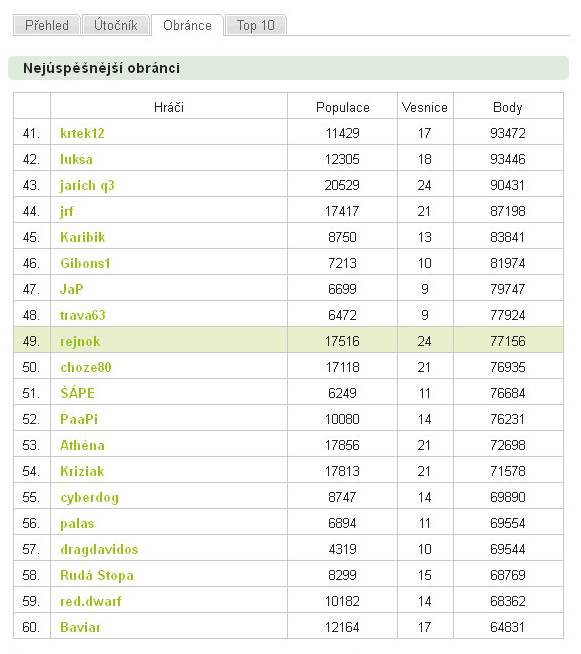This screenshot has width=581, height=654.
Task: Open Karibik player link
Action: [x=83, y=237]
